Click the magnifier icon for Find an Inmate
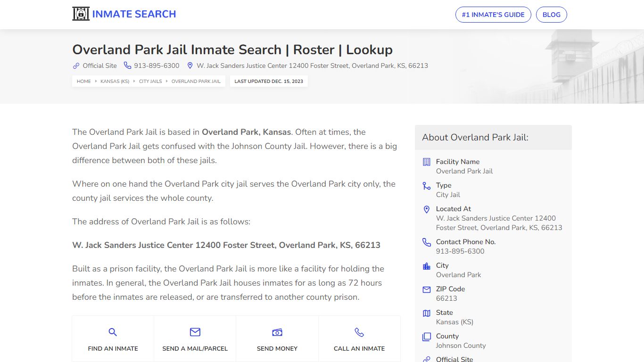 pos(113,332)
